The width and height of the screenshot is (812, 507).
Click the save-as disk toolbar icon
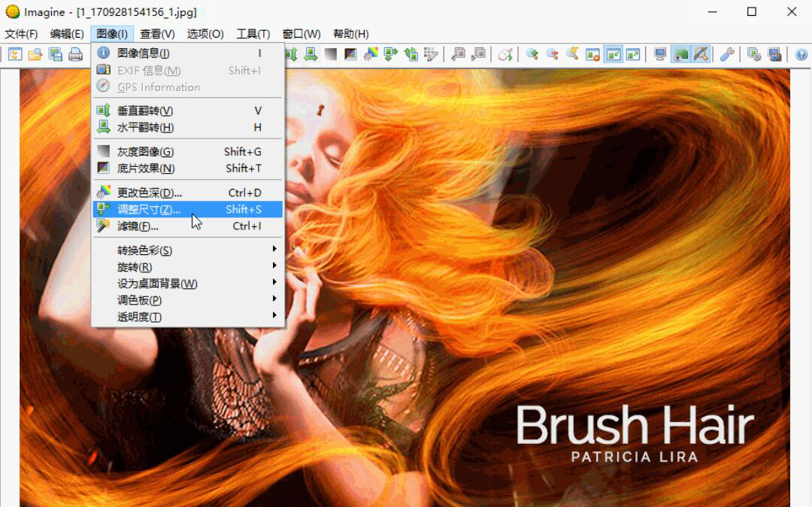point(56,54)
